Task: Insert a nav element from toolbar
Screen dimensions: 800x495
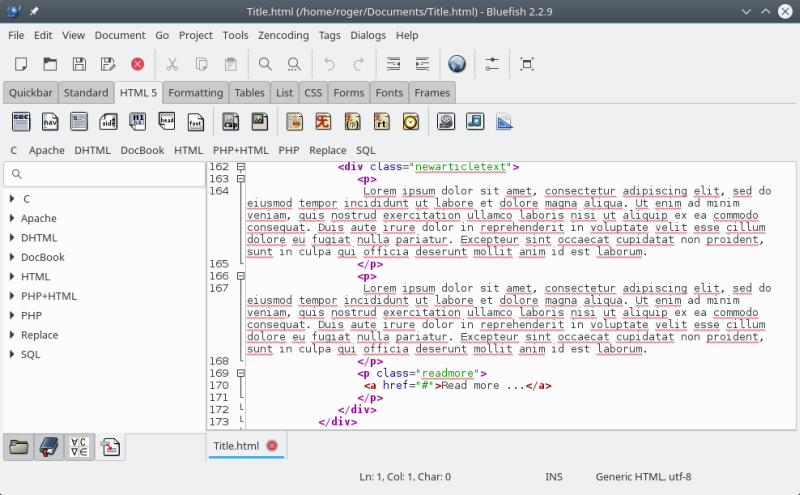Action: coord(50,121)
